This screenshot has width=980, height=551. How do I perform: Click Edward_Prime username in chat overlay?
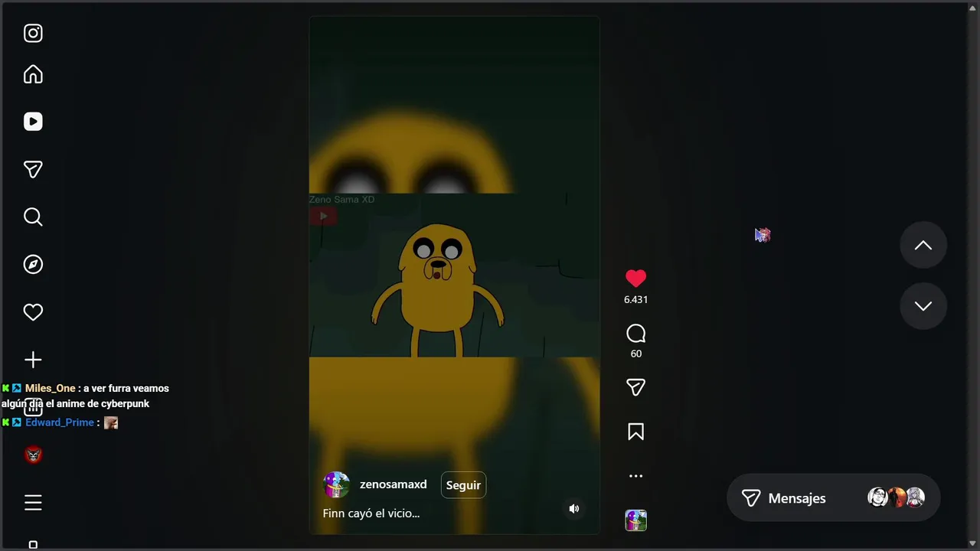[60, 422]
